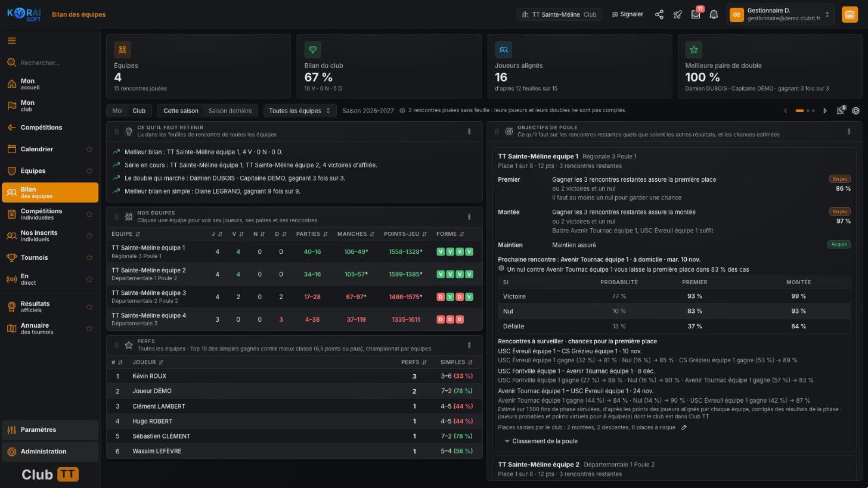The image size is (868, 488).
Task: Edit the places saisies par le club
Action: [x=684, y=427]
